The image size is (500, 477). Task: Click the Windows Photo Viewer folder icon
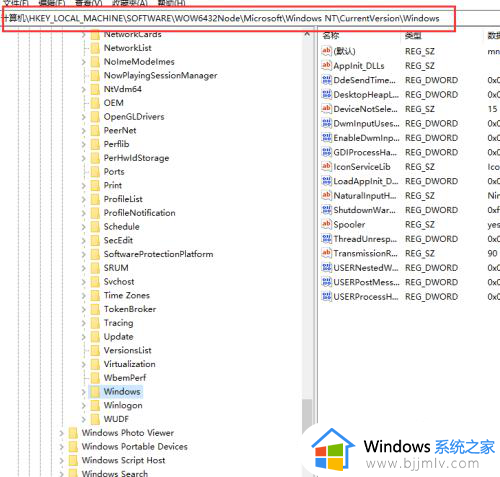[73, 433]
